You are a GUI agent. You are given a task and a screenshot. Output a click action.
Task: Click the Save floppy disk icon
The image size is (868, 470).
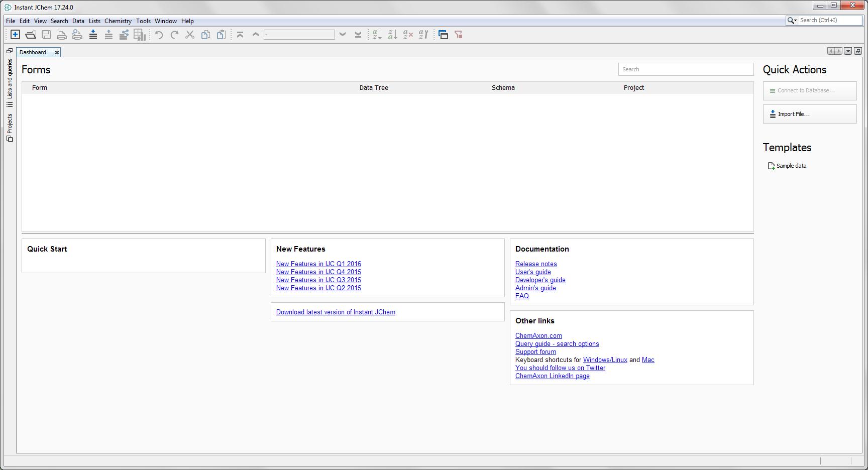coord(46,35)
